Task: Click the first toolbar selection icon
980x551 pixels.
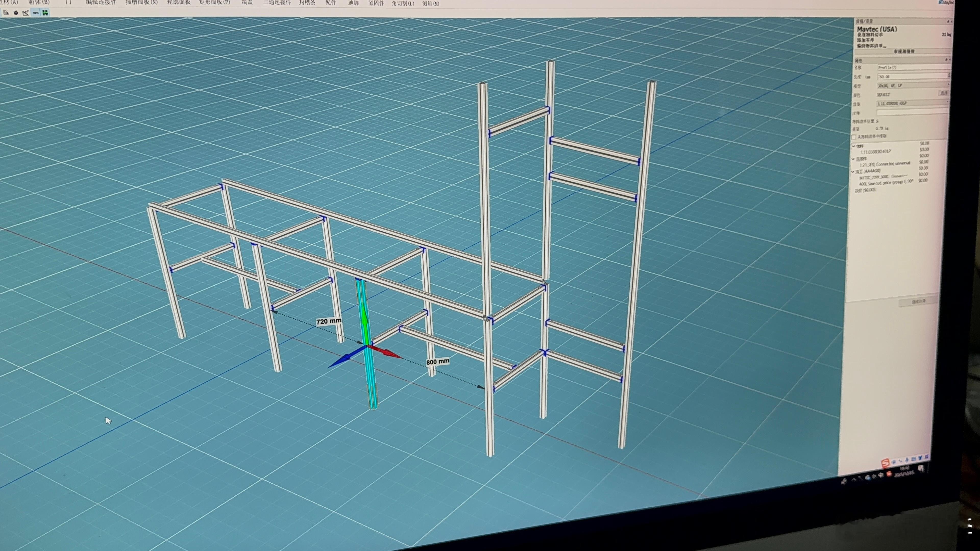Action: point(6,13)
